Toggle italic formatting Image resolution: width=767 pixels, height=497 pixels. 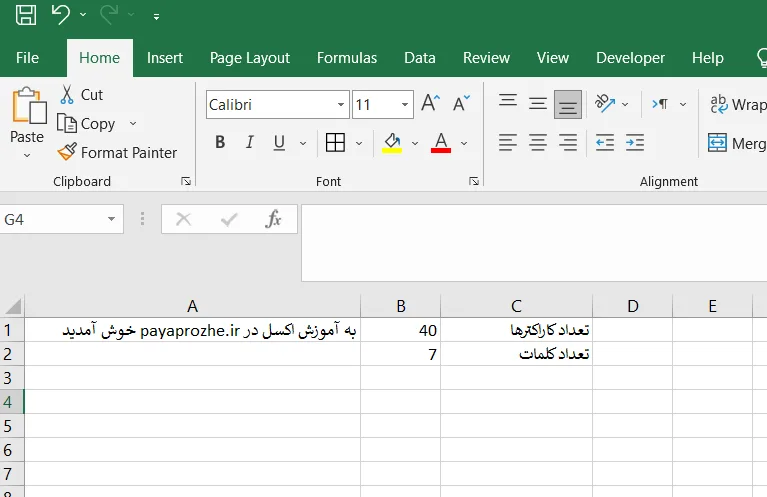click(x=249, y=142)
